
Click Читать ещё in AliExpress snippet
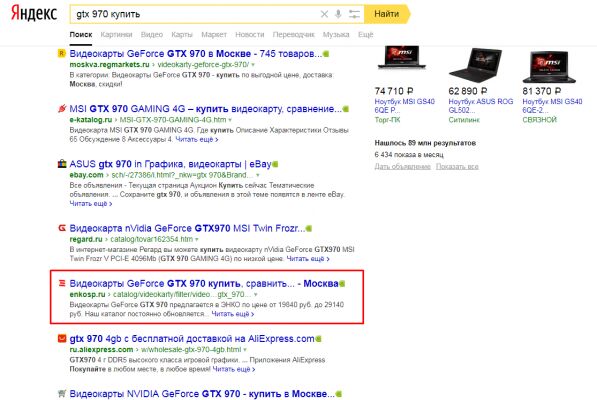234,369
